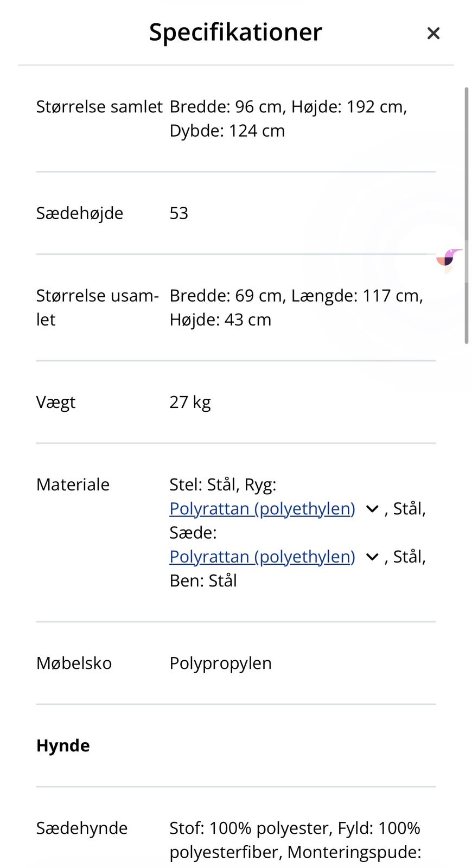The height and width of the screenshot is (868, 472).
Task: Click the Størrelse samlet row label
Action: click(x=99, y=106)
